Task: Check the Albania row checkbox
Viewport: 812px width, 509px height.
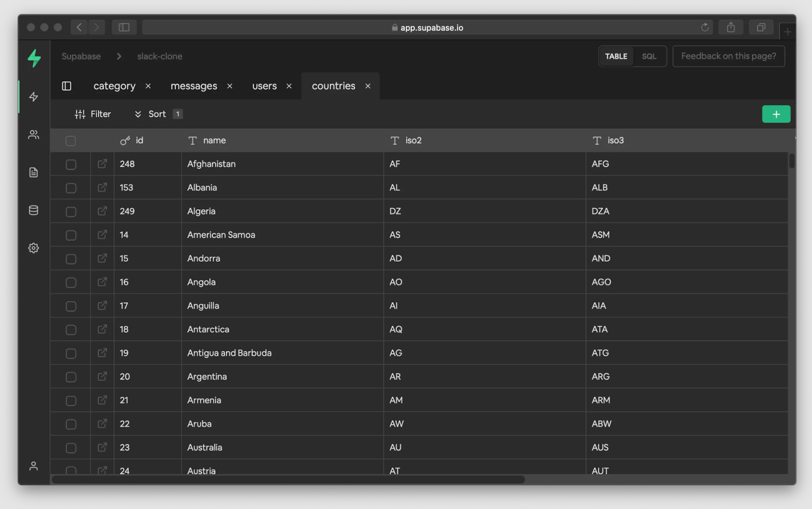Action: click(x=71, y=188)
